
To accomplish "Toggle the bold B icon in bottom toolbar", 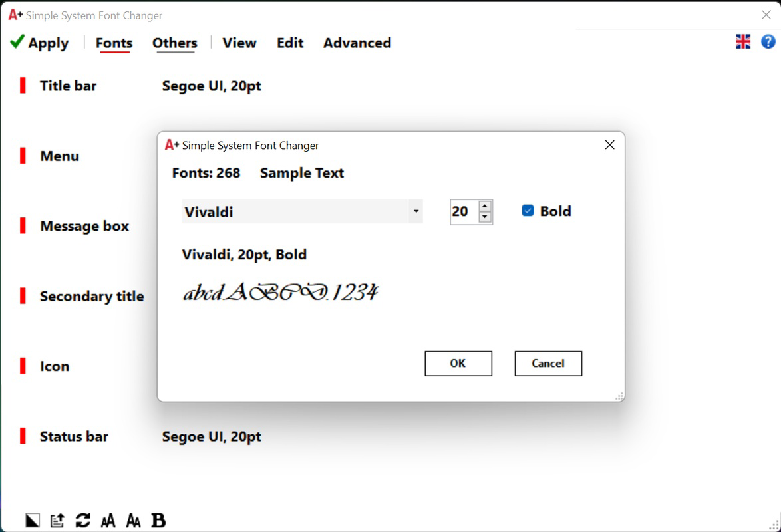I will pos(158,521).
